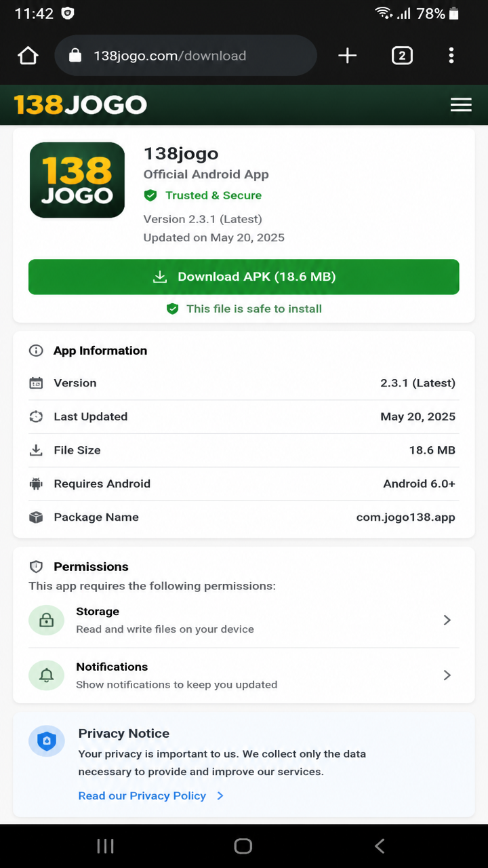The width and height of the screenshot is (488, 868).
Task: Tap the Android robot icon
Action: point(36,484)
